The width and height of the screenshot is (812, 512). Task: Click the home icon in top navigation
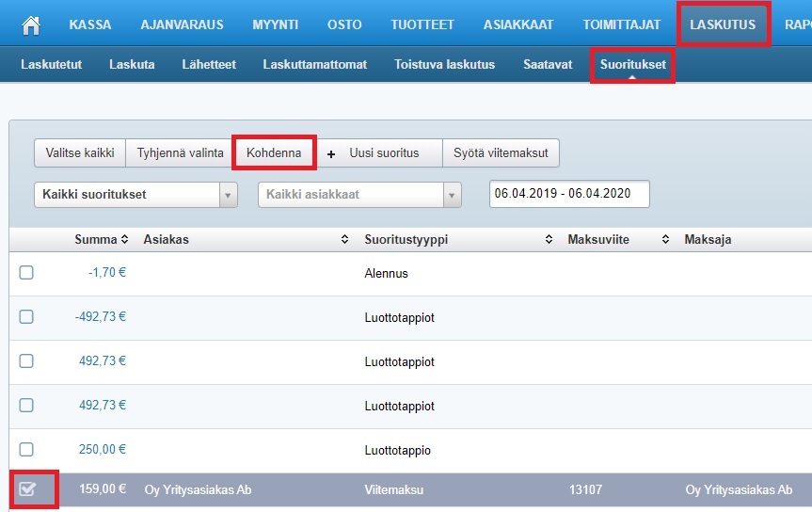[31, 25]
